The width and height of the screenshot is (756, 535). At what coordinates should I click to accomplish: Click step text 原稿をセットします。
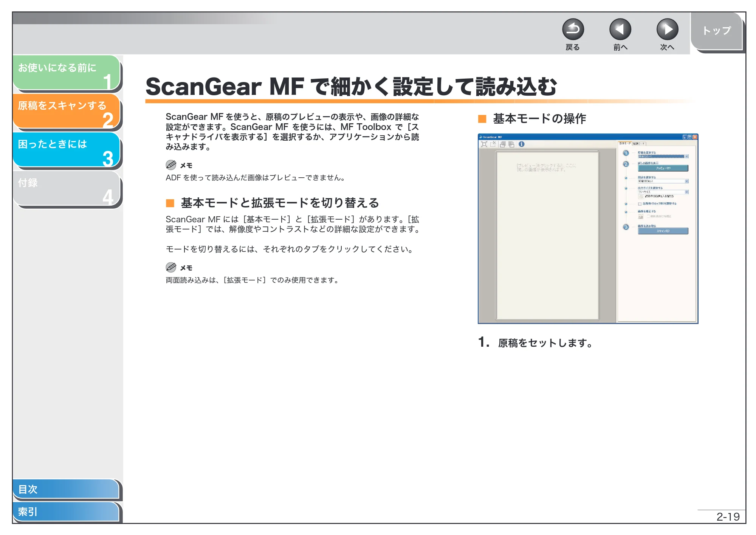(545, 343)
